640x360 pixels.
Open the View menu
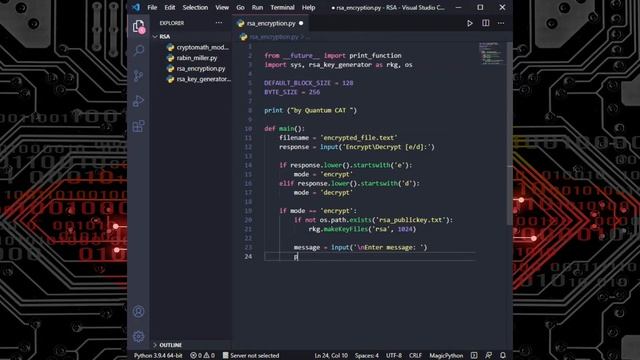[x=222, y=7]
